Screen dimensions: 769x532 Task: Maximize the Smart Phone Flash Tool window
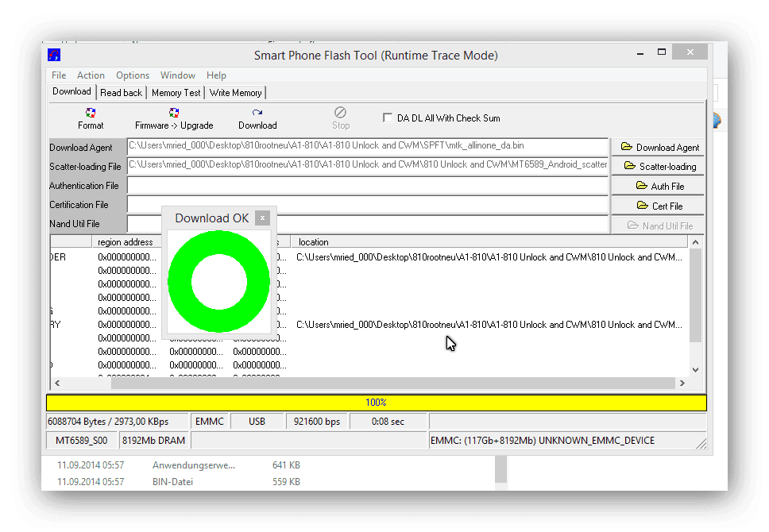tap(662, 52)
